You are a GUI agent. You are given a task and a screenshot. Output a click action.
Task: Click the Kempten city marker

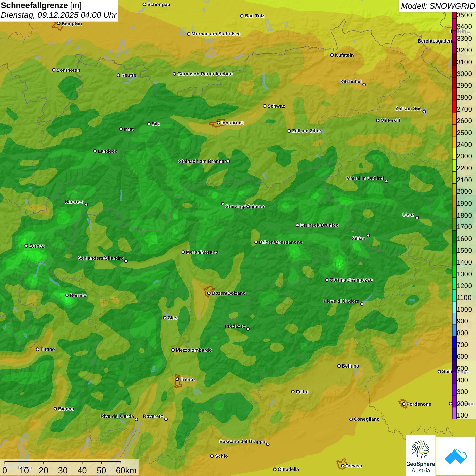pyautogui.click(x=59, y=23)
